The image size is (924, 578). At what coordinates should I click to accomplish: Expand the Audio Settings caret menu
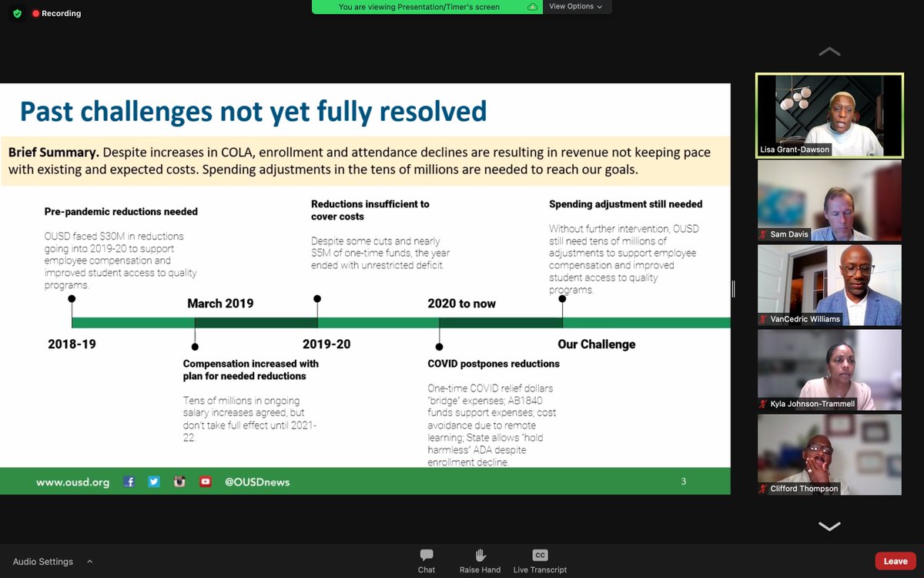89,561
